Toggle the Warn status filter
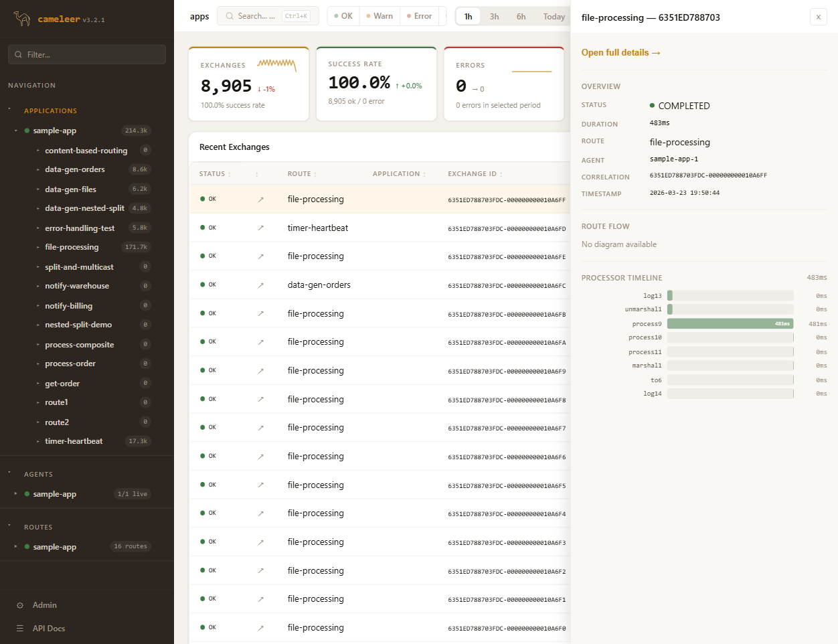Screen dimensions: 838x644 380,16
